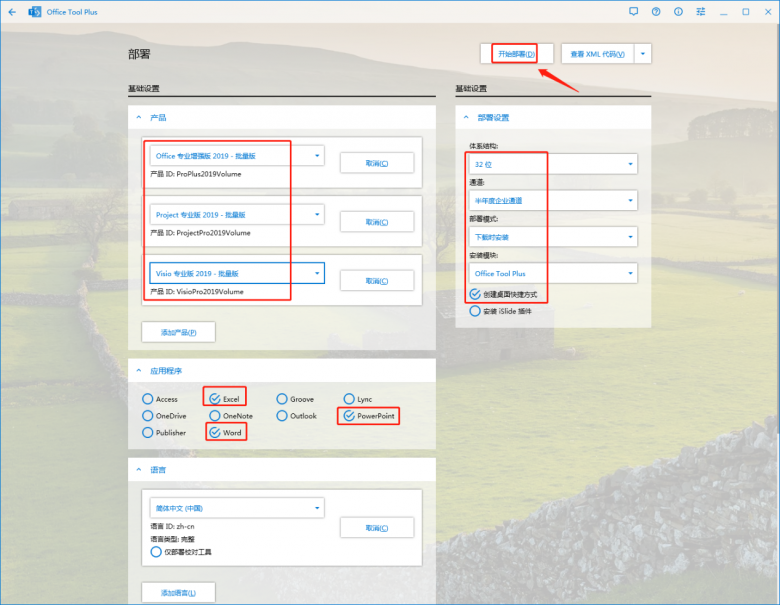The width and height of the screenshot is (780, 605).
Task: Open the settings sliders icon
Action: point(701,11)
